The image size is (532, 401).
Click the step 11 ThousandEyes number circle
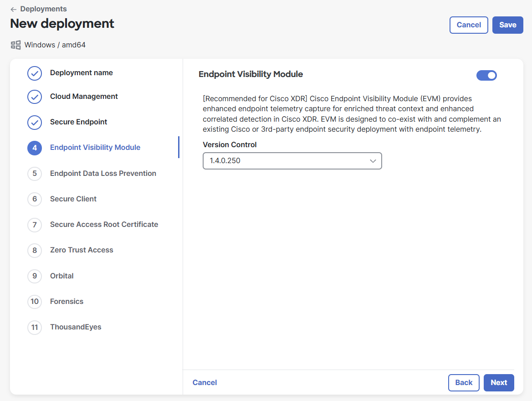coord(35,327)
